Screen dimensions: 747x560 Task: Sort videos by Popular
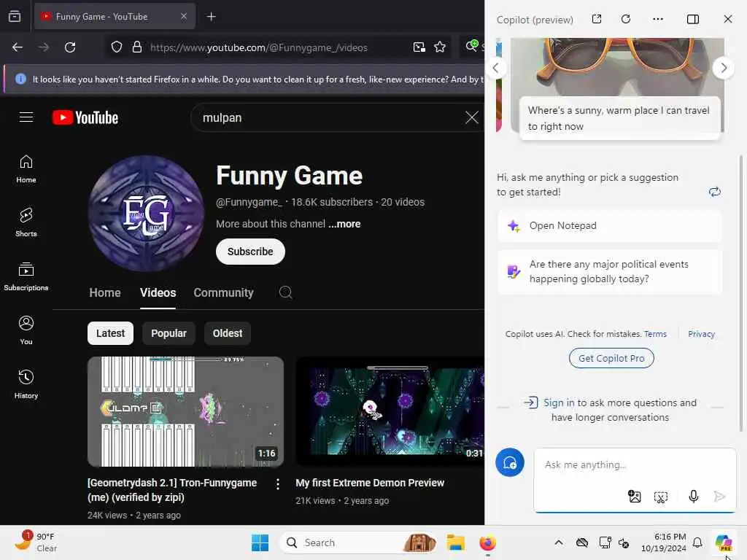[x=169, y=333]
